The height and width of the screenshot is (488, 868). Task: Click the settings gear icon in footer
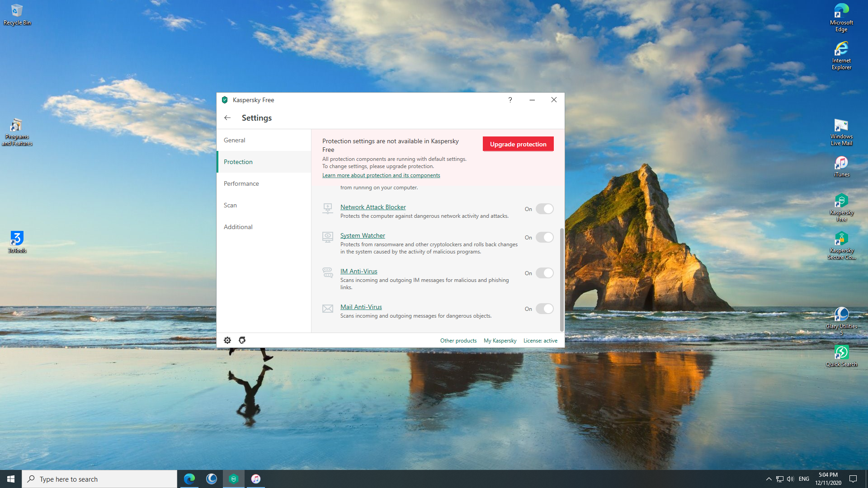coord(227,340)
